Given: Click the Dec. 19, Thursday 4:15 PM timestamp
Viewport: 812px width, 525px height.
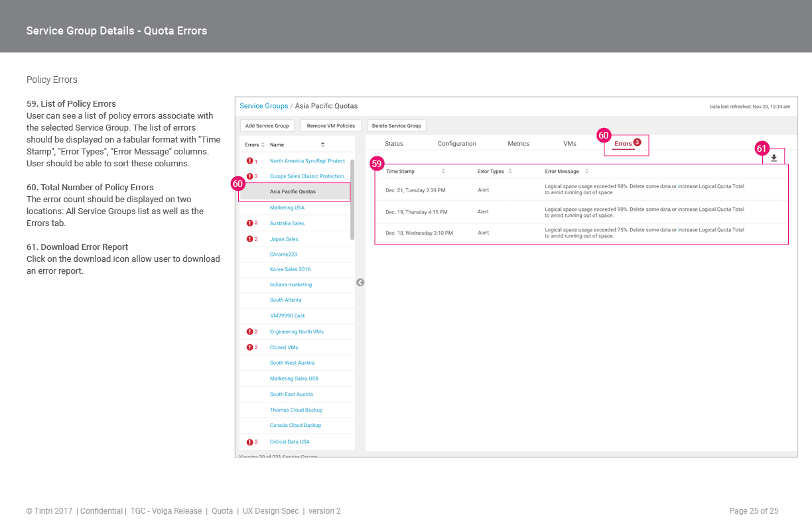Looking at the screenshot, I should click(x=417, y=212).
